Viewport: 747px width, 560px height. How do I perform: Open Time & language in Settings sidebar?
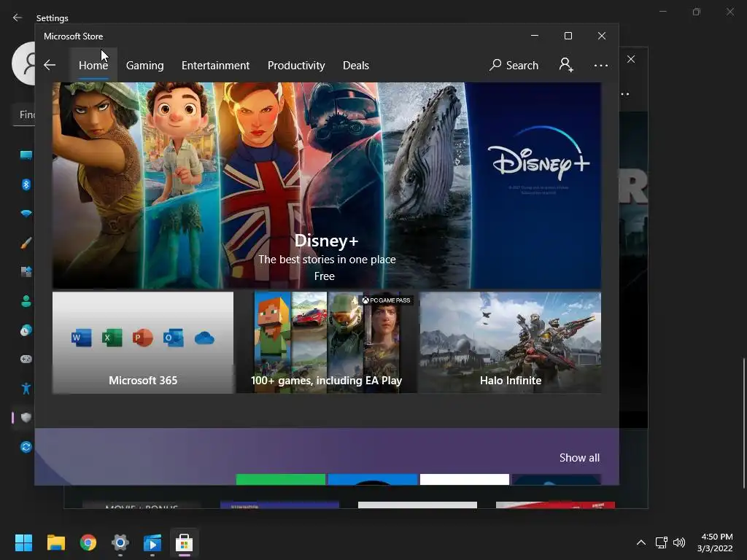[x=26, y=330]
